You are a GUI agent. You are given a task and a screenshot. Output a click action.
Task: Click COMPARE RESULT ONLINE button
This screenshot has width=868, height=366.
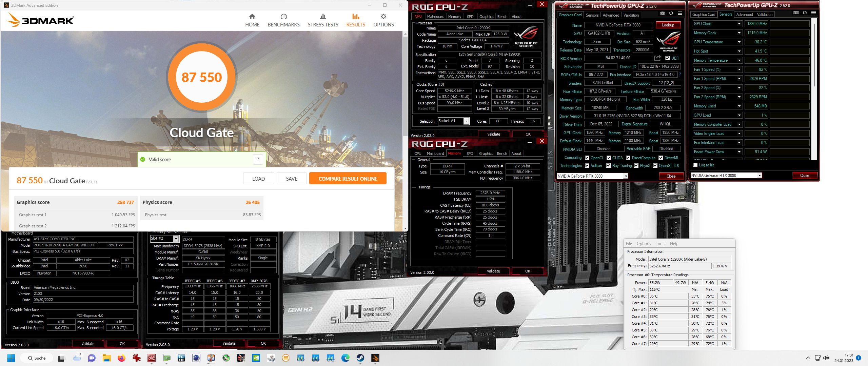pyautogui.click(x=348, y=179)
